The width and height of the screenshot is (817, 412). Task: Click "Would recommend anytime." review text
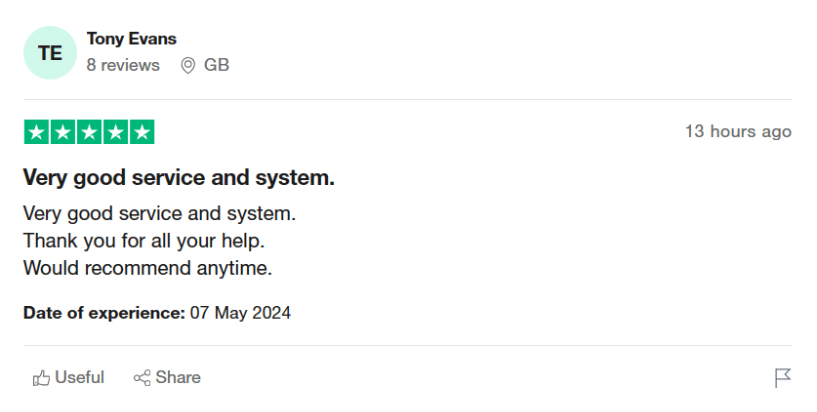pos(147,268)
